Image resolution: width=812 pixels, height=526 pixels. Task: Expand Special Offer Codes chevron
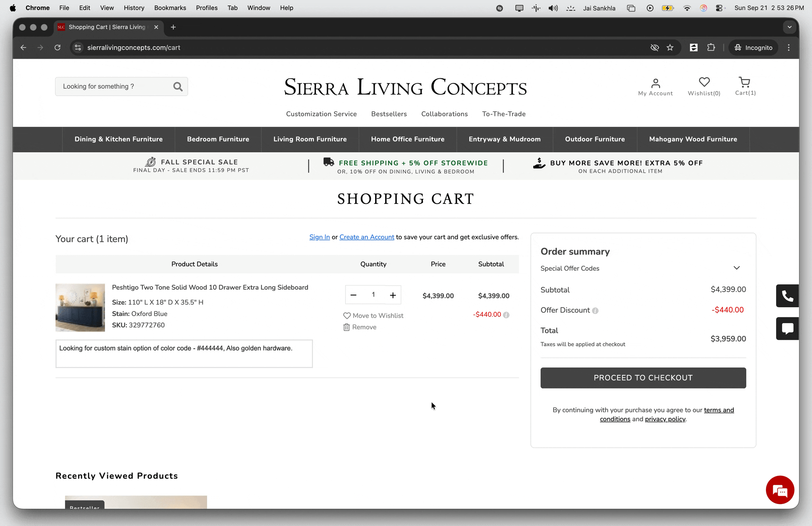click(x=737, y=268)
